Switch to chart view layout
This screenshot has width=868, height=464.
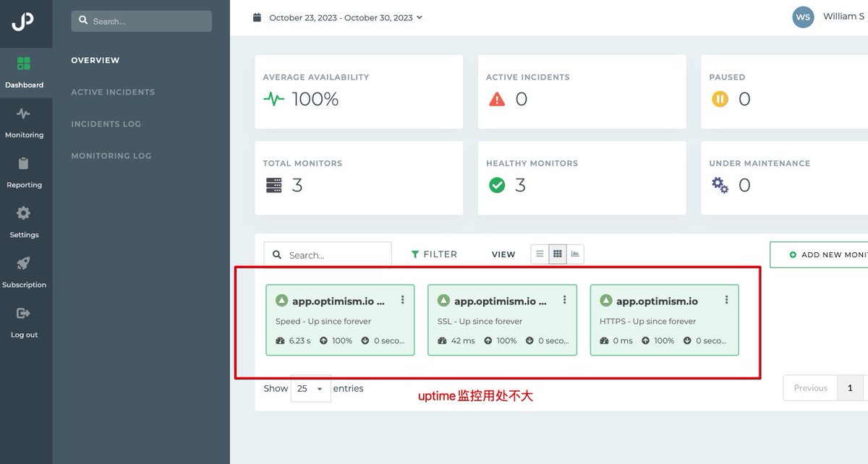coord(575,254)
